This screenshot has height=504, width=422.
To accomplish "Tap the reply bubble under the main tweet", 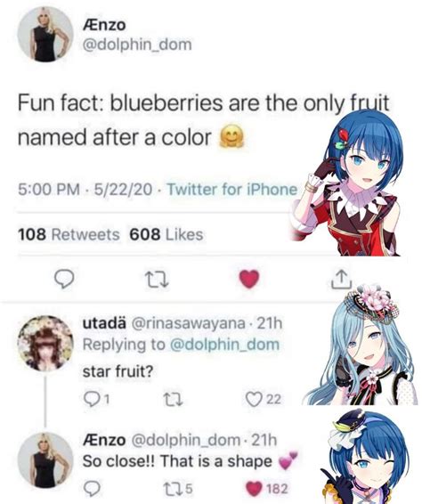I will 64,279.
